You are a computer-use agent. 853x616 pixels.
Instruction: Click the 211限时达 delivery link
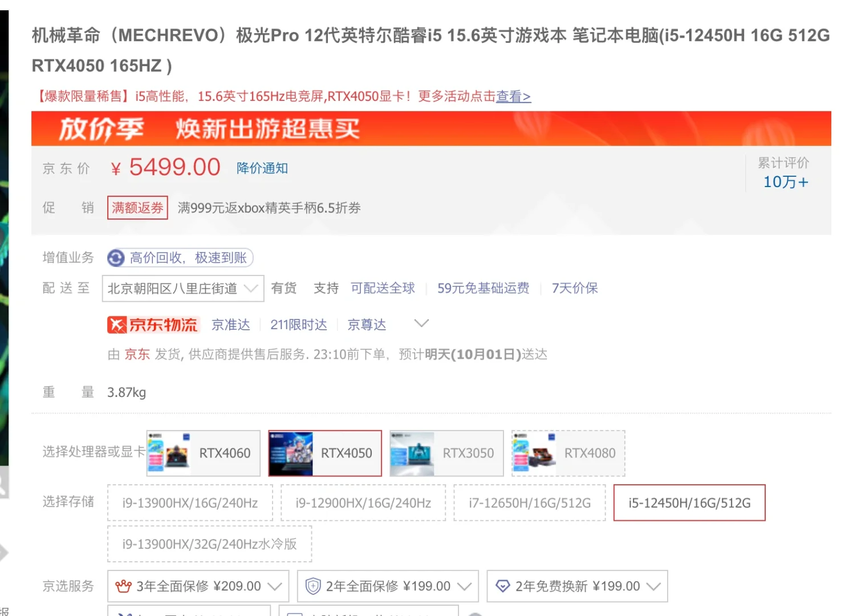[299, 325]
